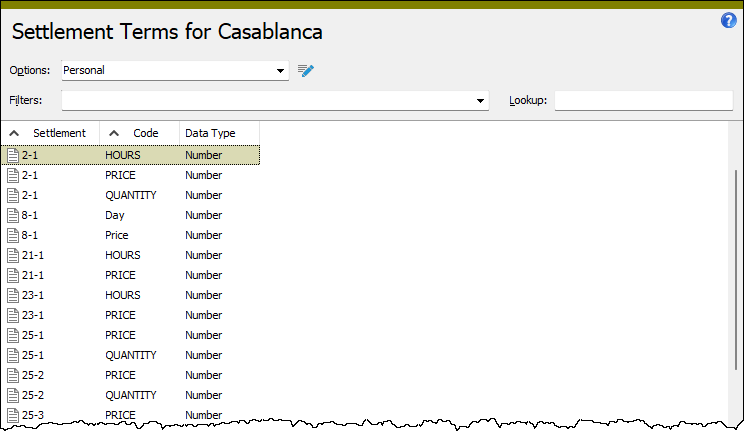The width and height of the screenshot is (744, 434).
Task: Select document icon of 25-2 QUANTITY row
Action: [x=13, y=395]
